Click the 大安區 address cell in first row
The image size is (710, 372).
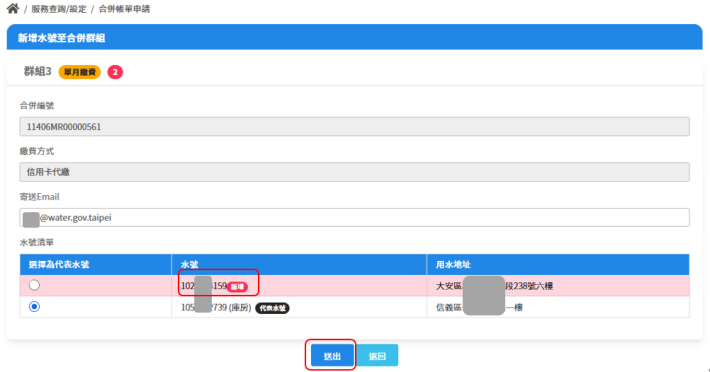pos(558,286)
